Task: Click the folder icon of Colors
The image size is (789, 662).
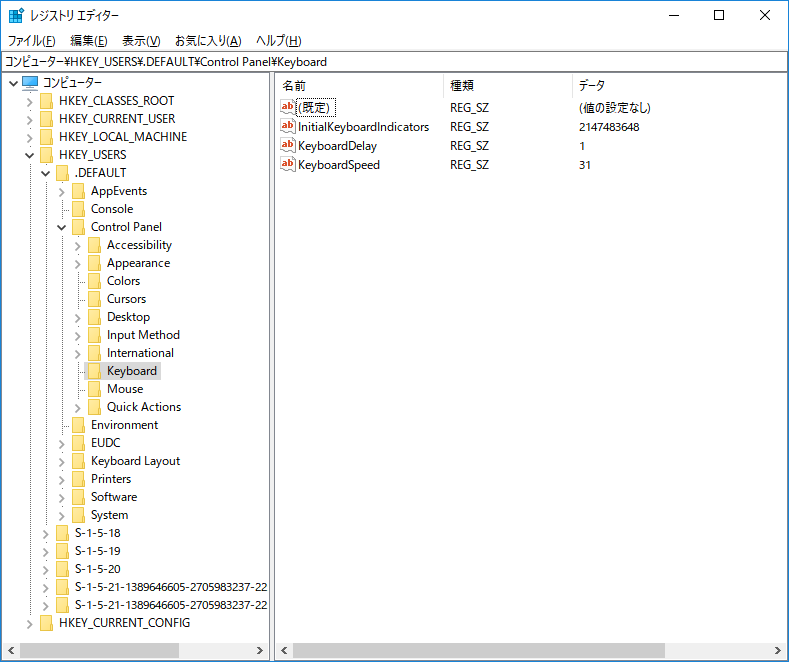Action: coord(95,281)
